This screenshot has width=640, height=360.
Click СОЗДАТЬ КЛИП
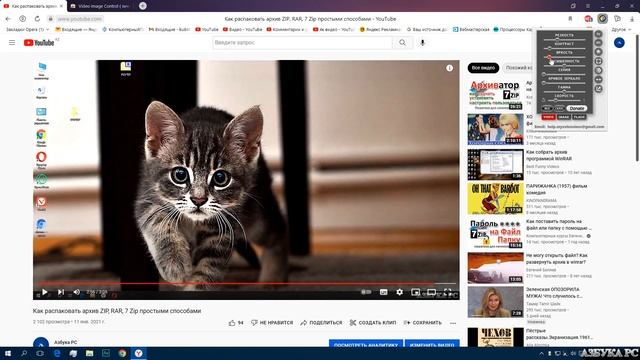[373, 322]
